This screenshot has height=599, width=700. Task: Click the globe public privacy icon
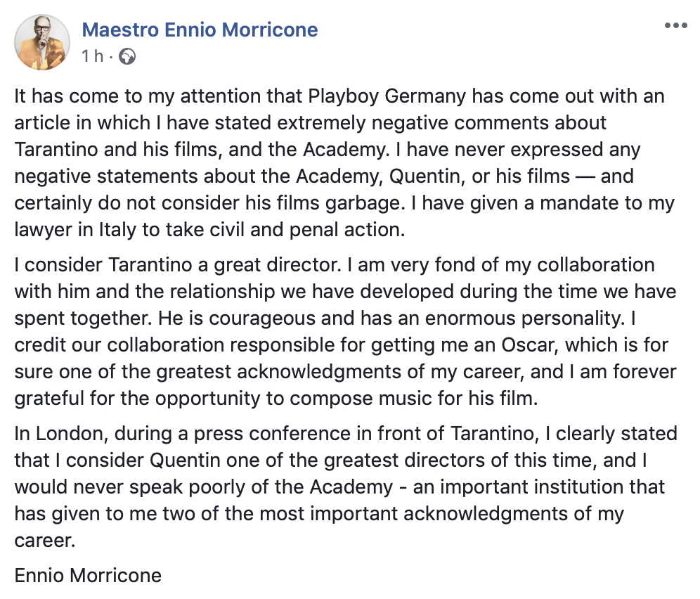click(x=127, y=57)
